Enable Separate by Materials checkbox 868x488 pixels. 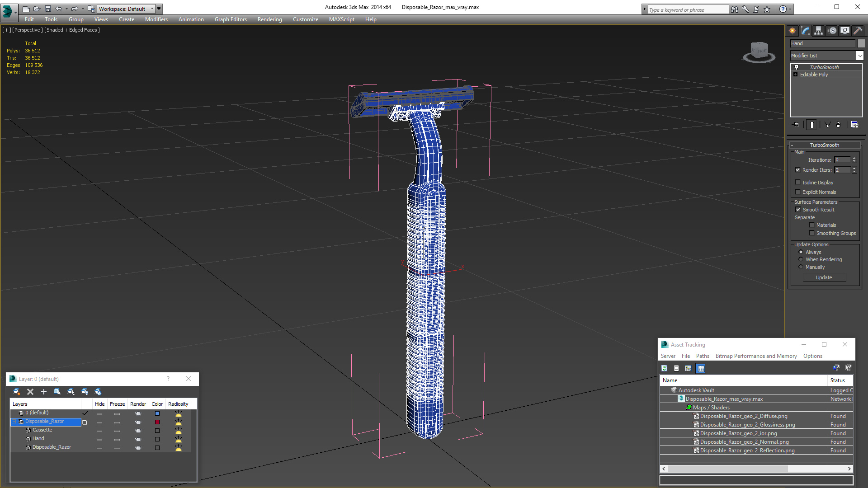pyautogui.click(x=811, y=225)
